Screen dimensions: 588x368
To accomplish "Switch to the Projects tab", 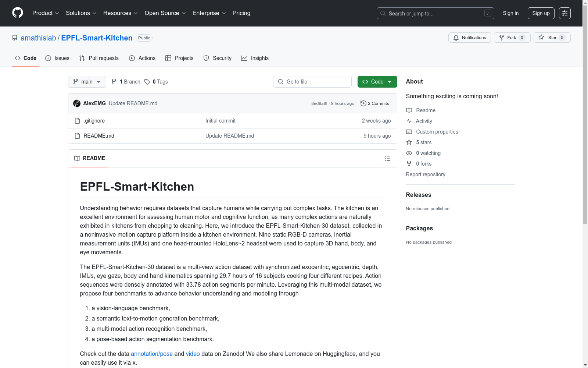I will click(x=179, y=58).
